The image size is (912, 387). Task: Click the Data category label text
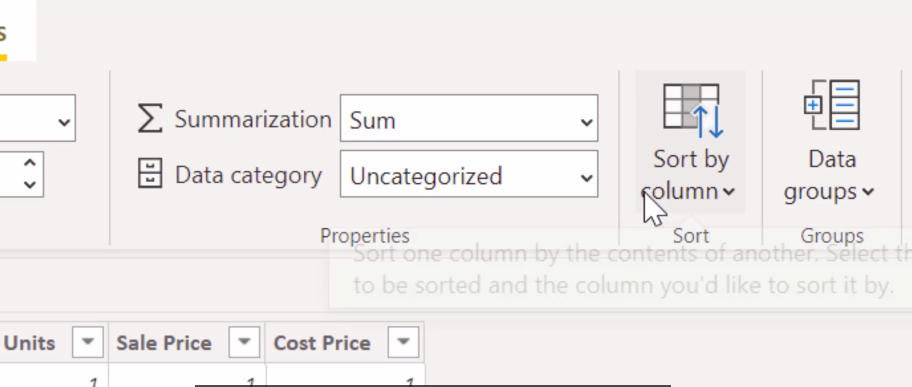[248, 175]
